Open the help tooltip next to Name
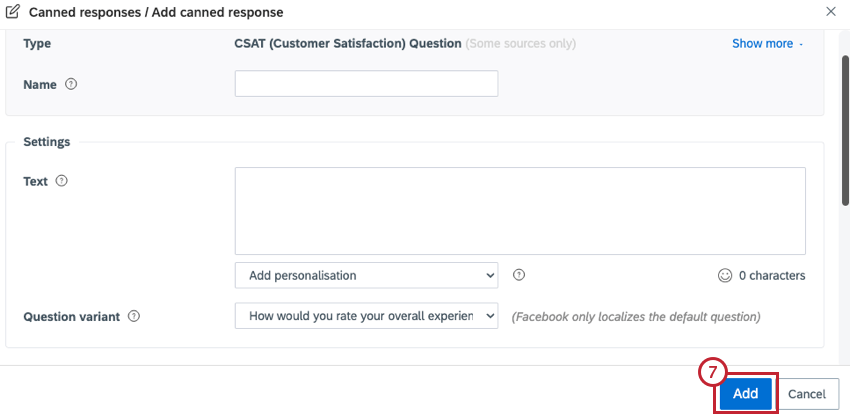This screenshot has width=850, height=416. [71, 85]
